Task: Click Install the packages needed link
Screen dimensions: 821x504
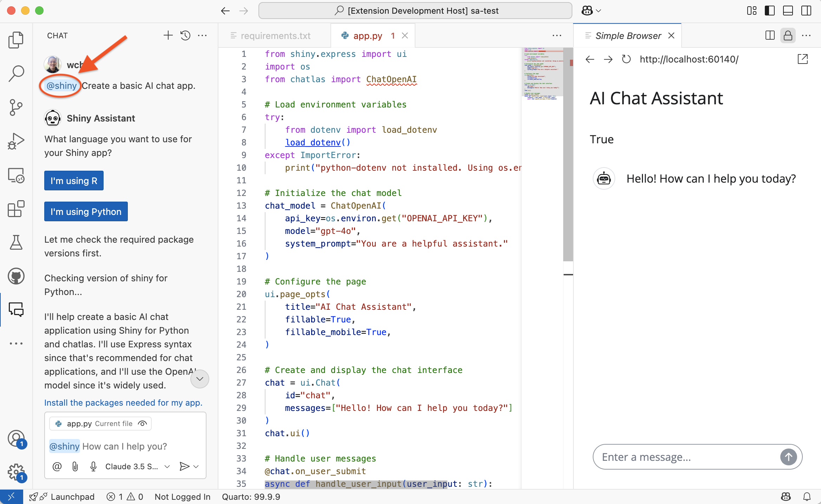Action: (x=123, y=402)
